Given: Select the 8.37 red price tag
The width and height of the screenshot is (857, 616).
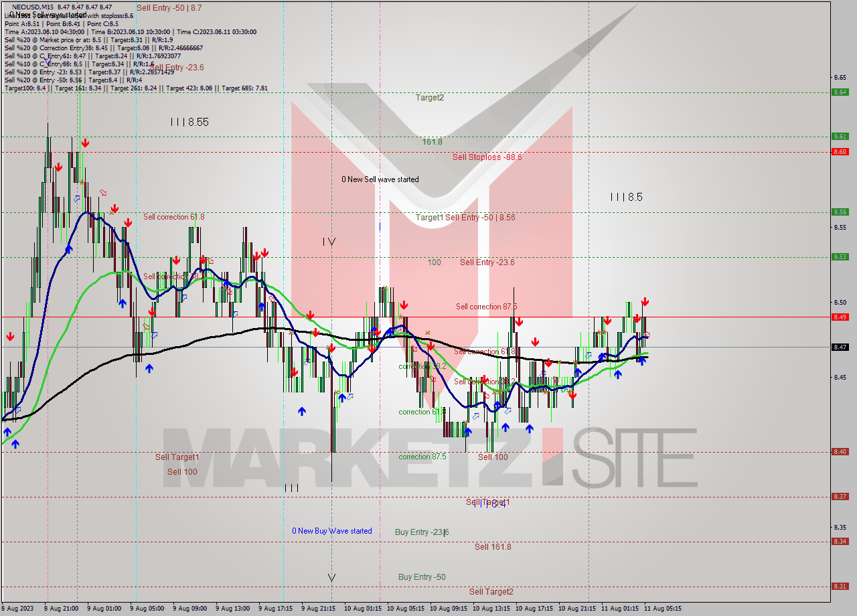Looking at the screenshot, I should point(840,496).
